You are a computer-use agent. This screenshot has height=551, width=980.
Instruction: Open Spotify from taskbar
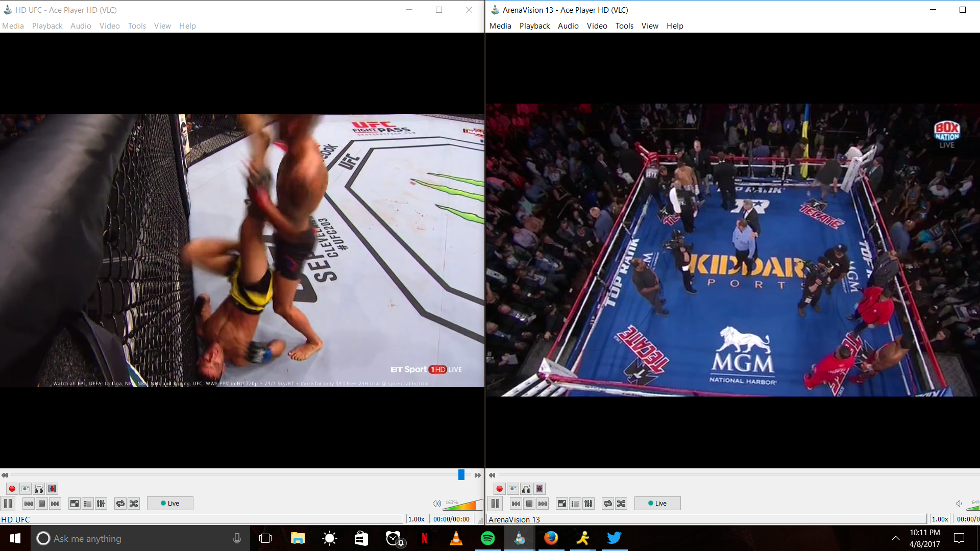coord(488,538)
